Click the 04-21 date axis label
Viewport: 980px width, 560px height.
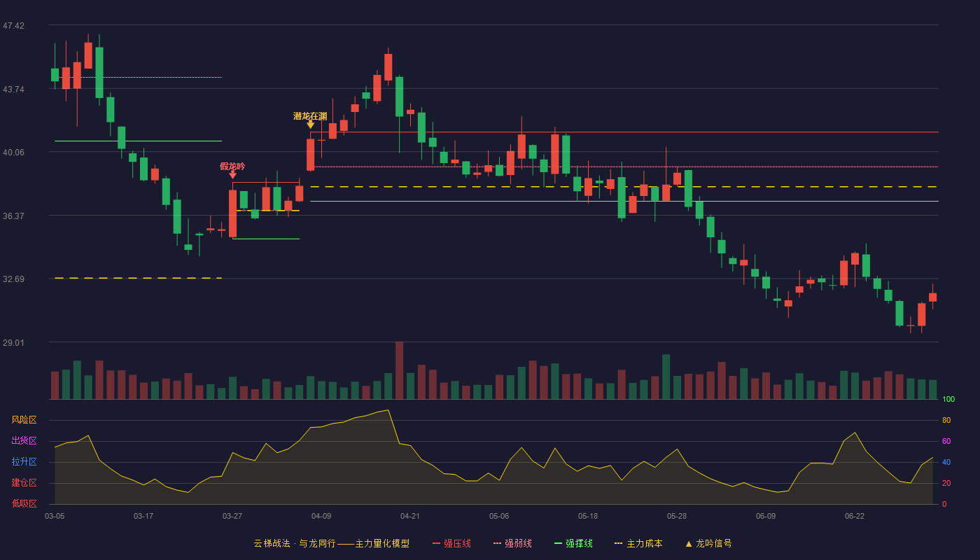(410, 516)
